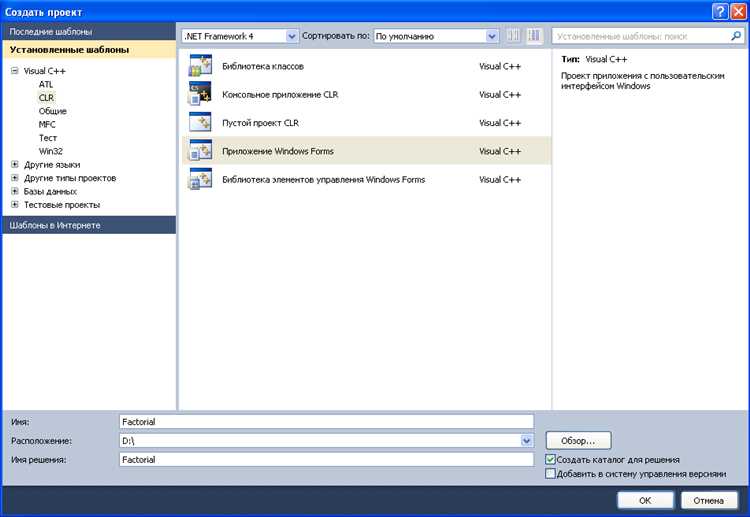The width and height of the screenshot is (750, 517).
Task: Click the search magnifier icon
Action: (736, 36)
